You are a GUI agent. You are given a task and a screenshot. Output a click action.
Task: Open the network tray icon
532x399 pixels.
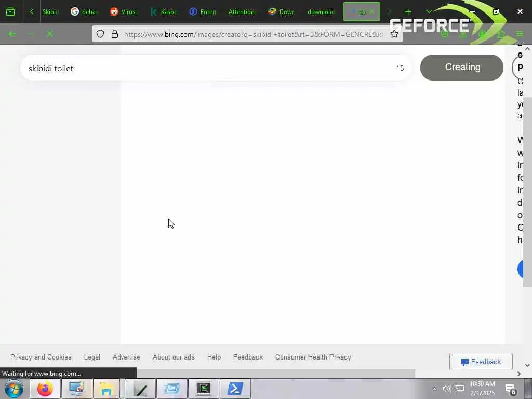click(x=460, y=389)
